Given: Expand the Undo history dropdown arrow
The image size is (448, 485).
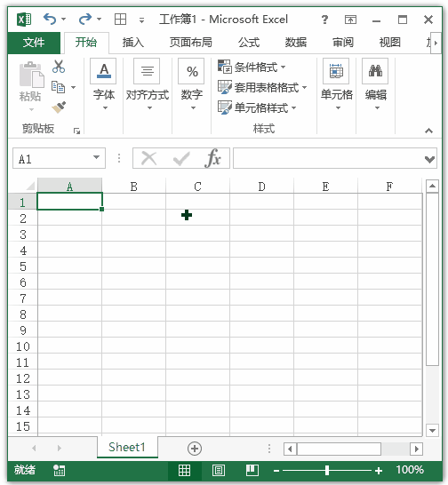Looking at the screenshot, I should (64, 20).
